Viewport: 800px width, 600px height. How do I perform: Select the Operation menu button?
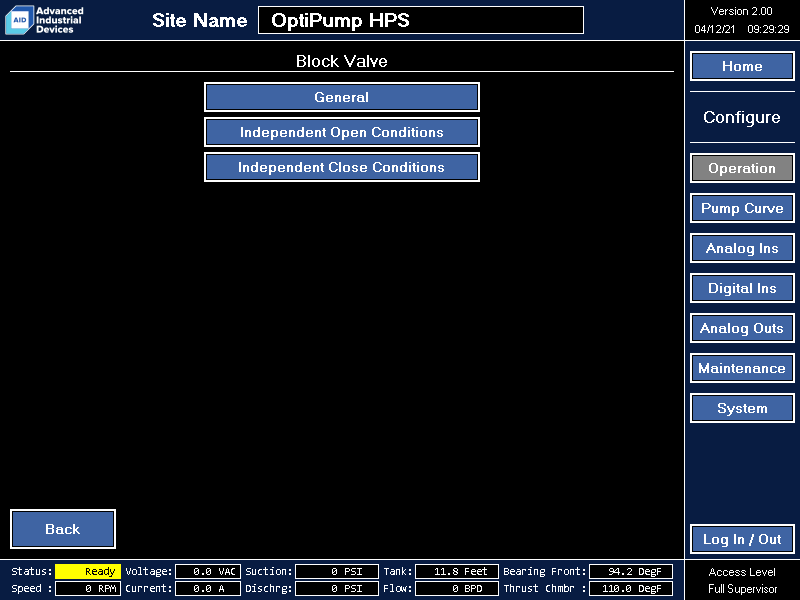pyautogui.click(x=742, y=168)
